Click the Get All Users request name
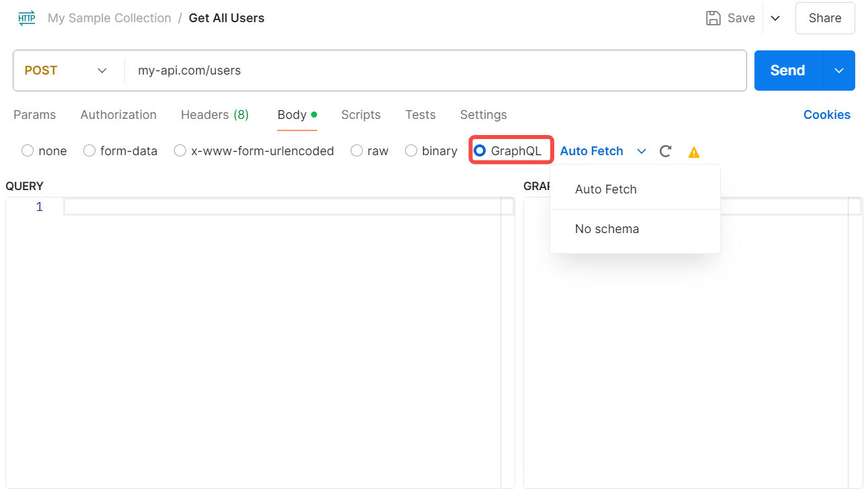The image size is (868, 493). [x=226, y=18]
